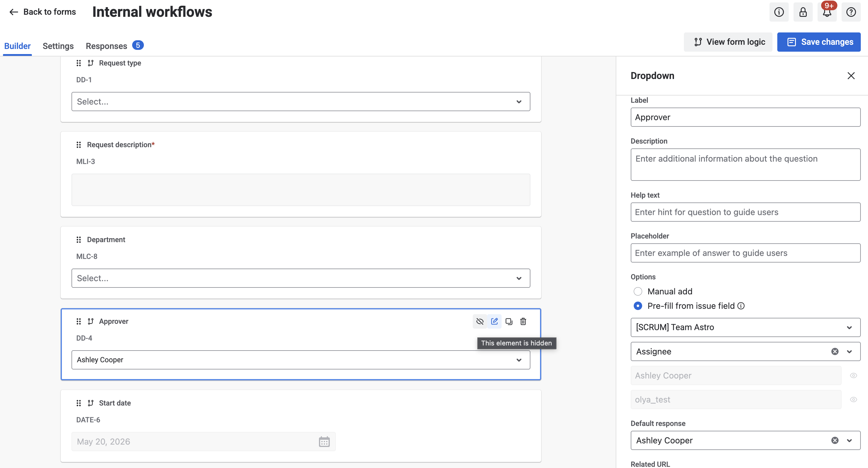Click the hidden-element eye icon on Approver
The height and width of the screenshot is (468, 868).
pyautogui.click(x=480, y=321)
